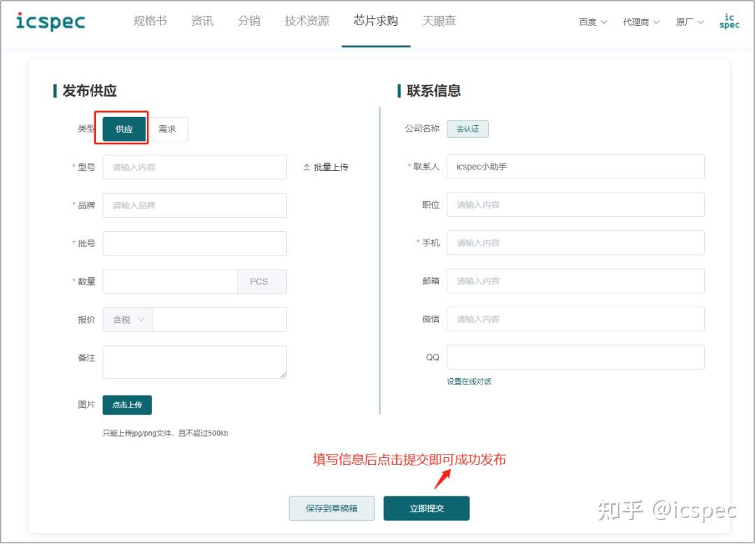
Task: Click the QQ input box
Action: pos(575,357)
